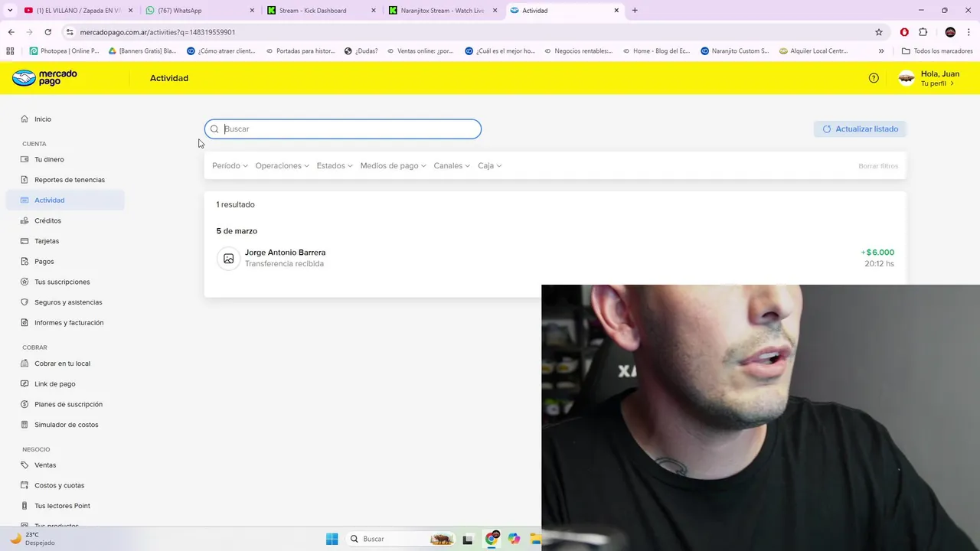Open the ¿Dudas? bookmark
The image size is (980, 551).
pos(361,51)
